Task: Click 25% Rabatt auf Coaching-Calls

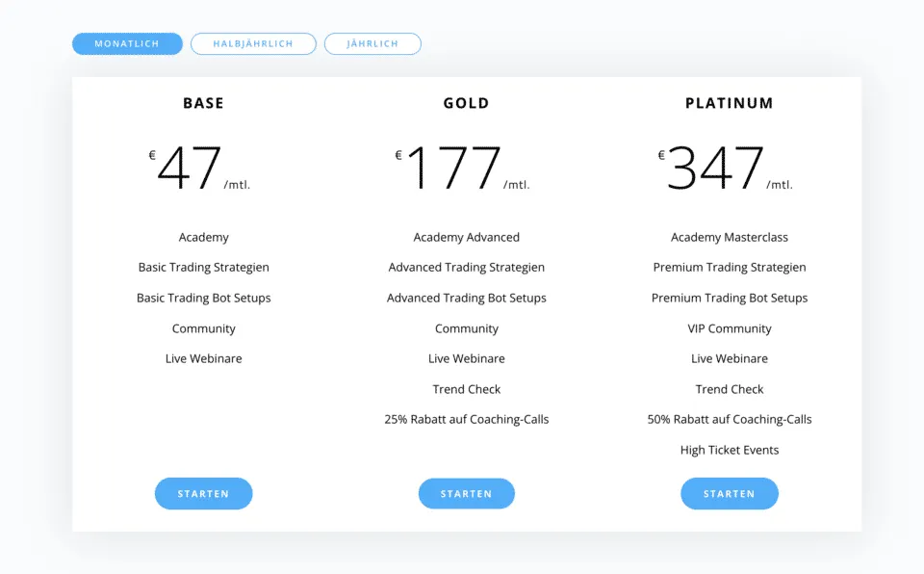Action: click(467, 419)
